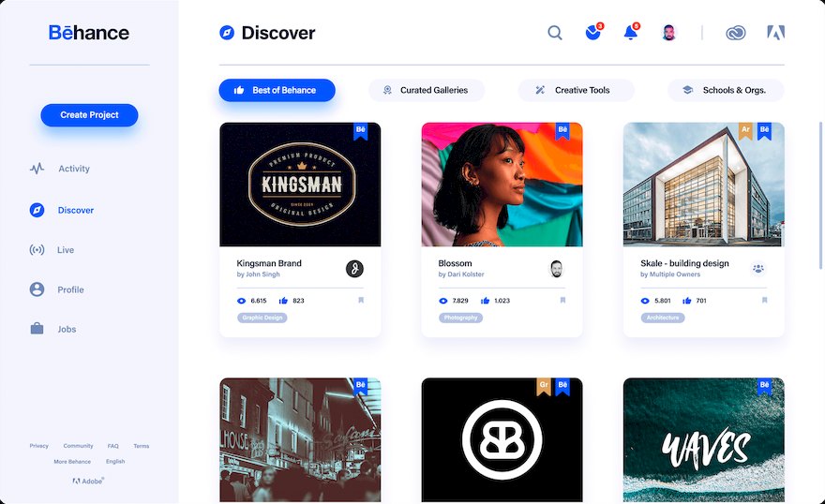Open the FAQ footer link
The image size is (825, 504).
pyautogui.click(x=113, y=446)
